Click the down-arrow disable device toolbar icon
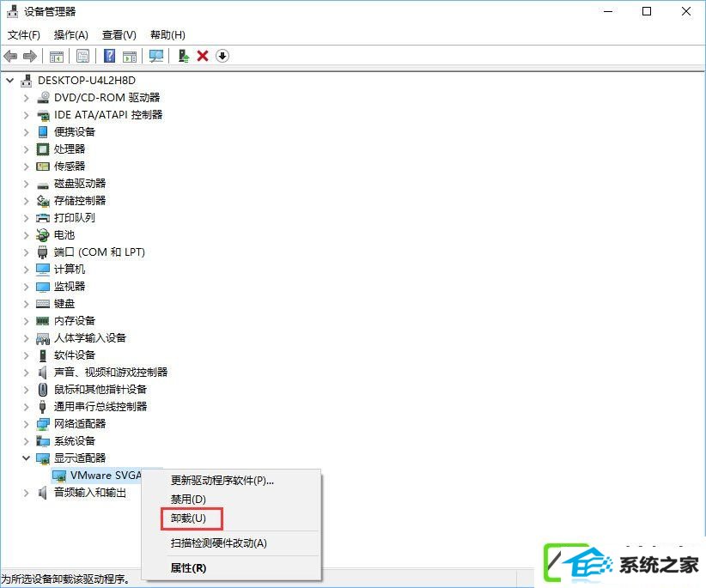706x588 pixels. [222, 57]
